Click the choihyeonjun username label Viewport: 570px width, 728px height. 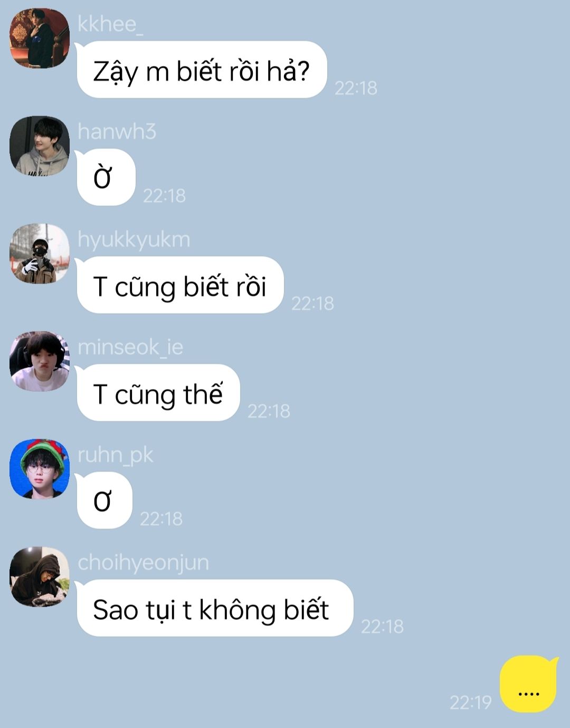pyautogui.click(x=144, y=563)
